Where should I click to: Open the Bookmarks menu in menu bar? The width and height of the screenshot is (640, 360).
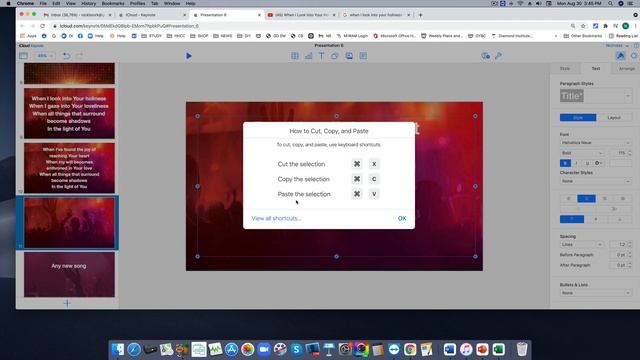pyautogui.click(x=113, y=3)
